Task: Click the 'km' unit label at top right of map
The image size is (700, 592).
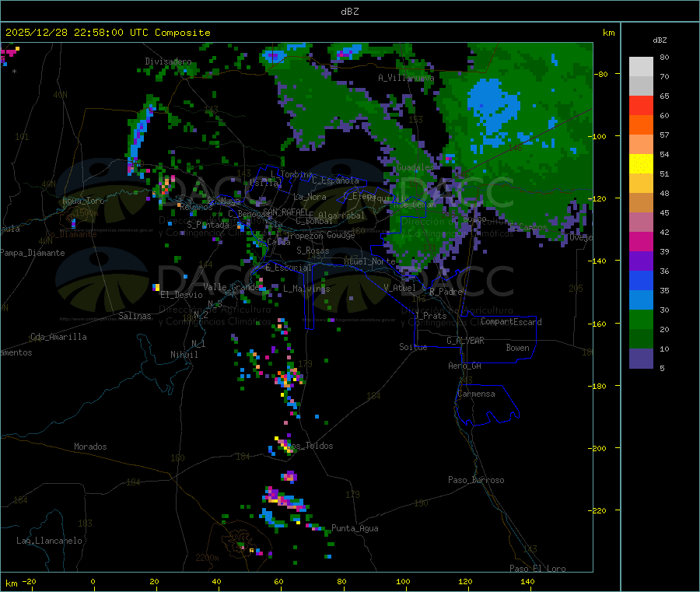Action: tap(608, 33)
